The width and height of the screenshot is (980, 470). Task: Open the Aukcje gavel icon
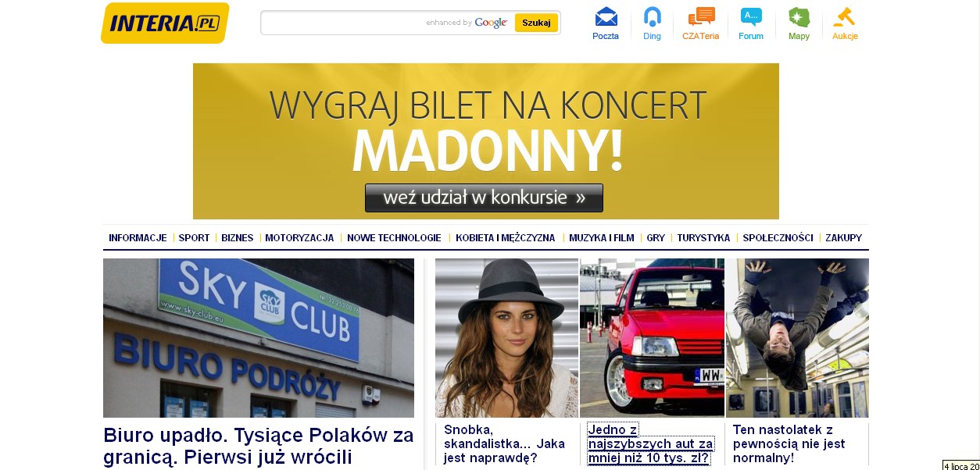coord(844,16)
